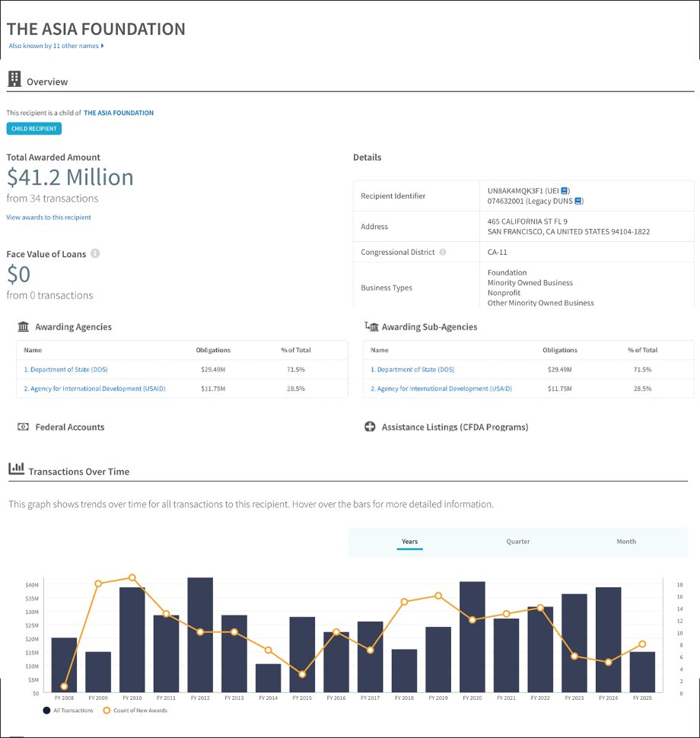Click the blue icon beside Legacy DUNS
The height and width of the screenshot is (738, 700).
578,201
